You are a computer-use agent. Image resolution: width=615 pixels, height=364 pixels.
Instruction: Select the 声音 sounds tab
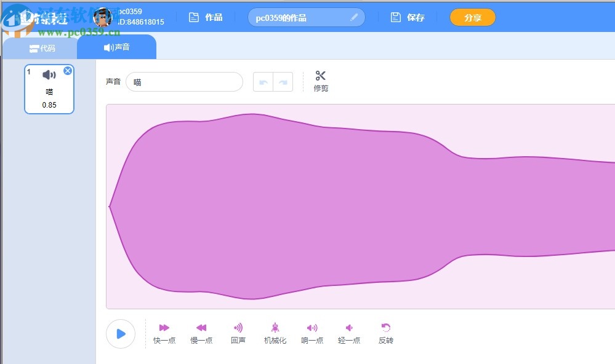point(116,46)
